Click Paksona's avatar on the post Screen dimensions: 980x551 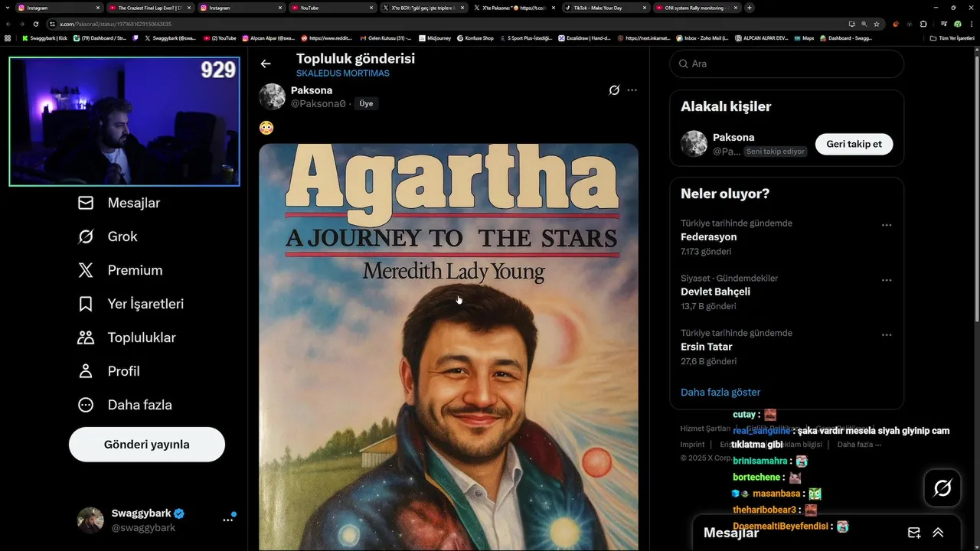click(272, 96)
